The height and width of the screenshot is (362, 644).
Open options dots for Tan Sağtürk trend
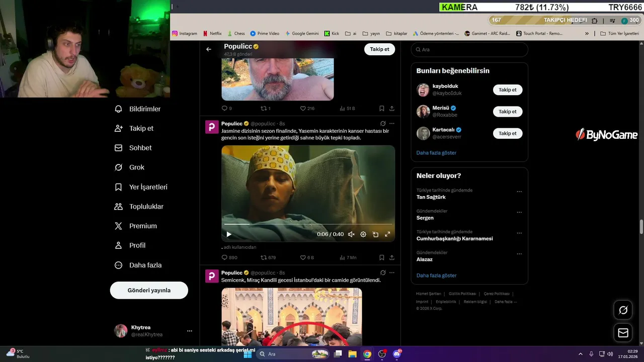[519, 192]
